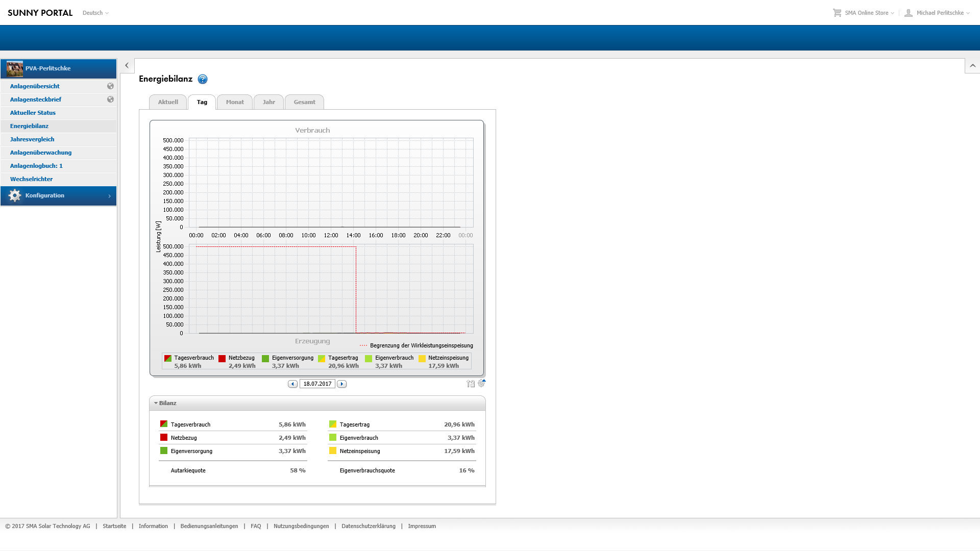980x551 pixels.
Task: Click the Netzeinspeisung yellow legend swatch
Action: tap(422, 358)
